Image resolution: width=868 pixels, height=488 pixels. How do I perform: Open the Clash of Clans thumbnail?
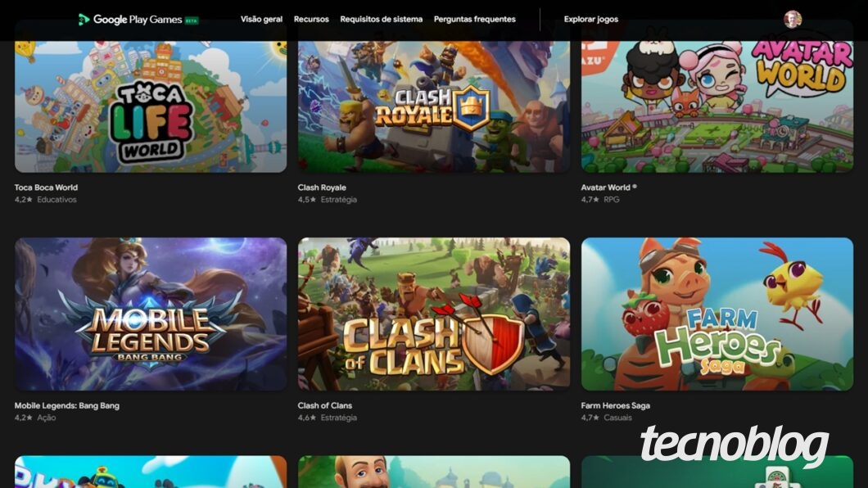click(x=434, y=314)
